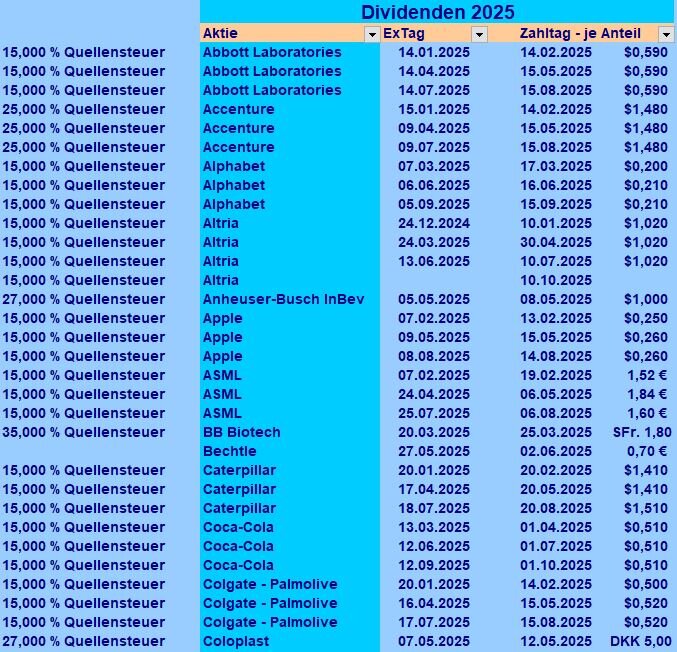This screenshot has height=652, width=677.
Task: Click the Coloplast cell
Action: point(236,641)
